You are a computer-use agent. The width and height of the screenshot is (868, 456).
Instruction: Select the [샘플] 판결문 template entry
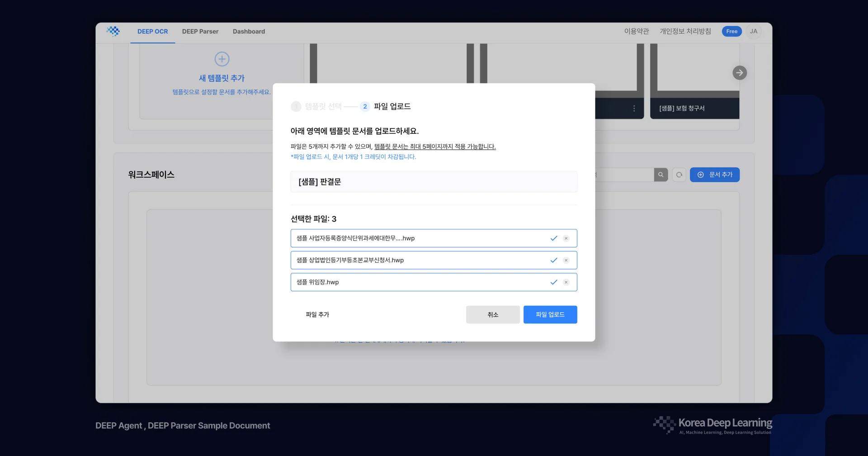click(x=434, y=181)
